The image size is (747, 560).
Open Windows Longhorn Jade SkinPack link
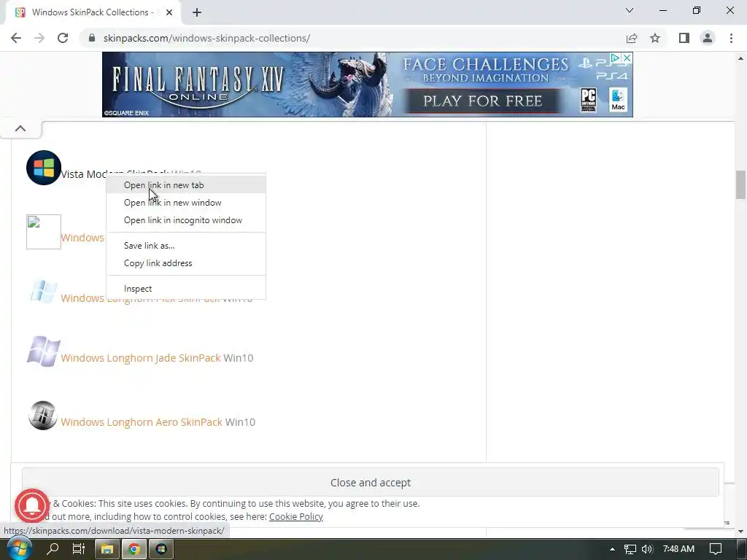tap(141, 358)
